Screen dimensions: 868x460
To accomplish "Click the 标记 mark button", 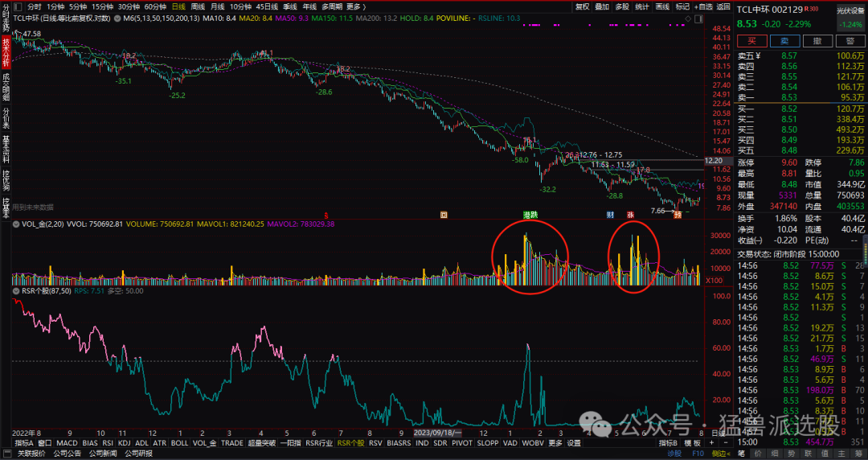I will point(683,6).
